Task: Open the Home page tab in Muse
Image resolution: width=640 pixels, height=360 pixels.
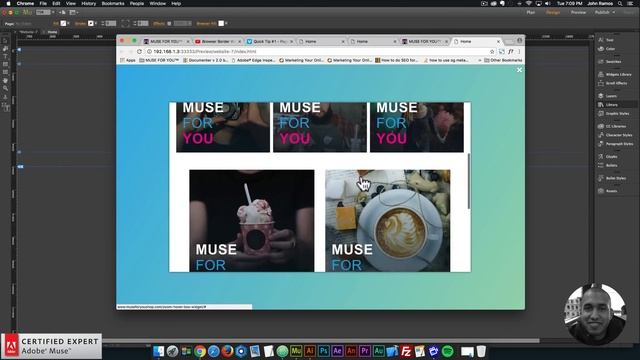Action: point(51,32)
